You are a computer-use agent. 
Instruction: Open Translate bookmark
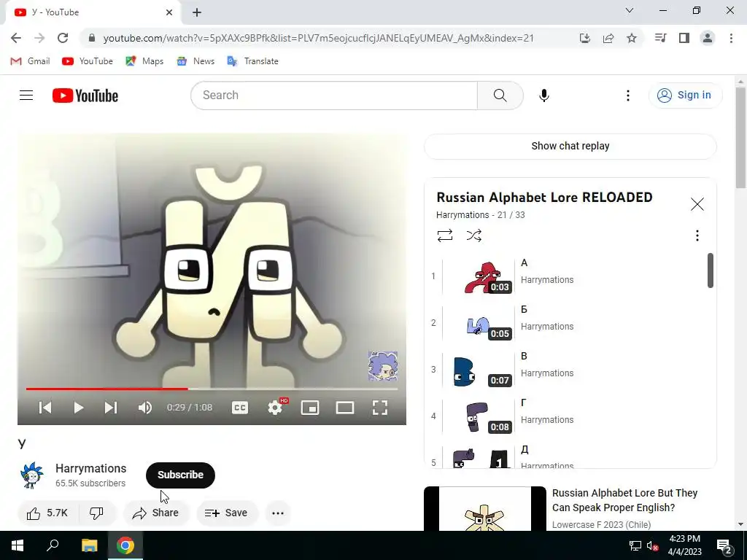point(253,61)
